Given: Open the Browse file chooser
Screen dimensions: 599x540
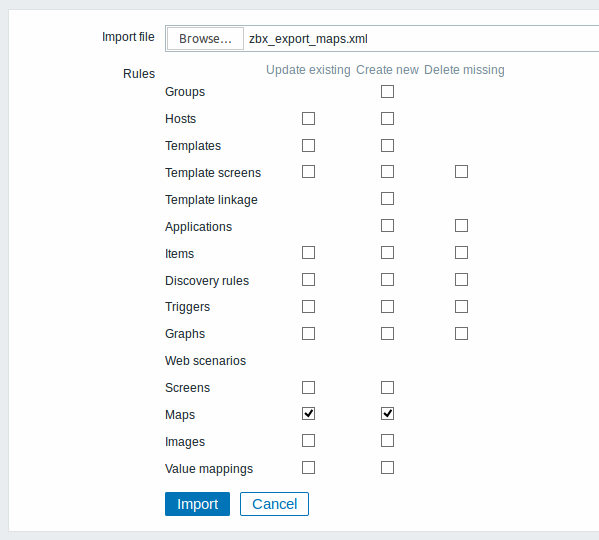Looking at the screenshot, I should pyautogui.click(x=205, y=39).
